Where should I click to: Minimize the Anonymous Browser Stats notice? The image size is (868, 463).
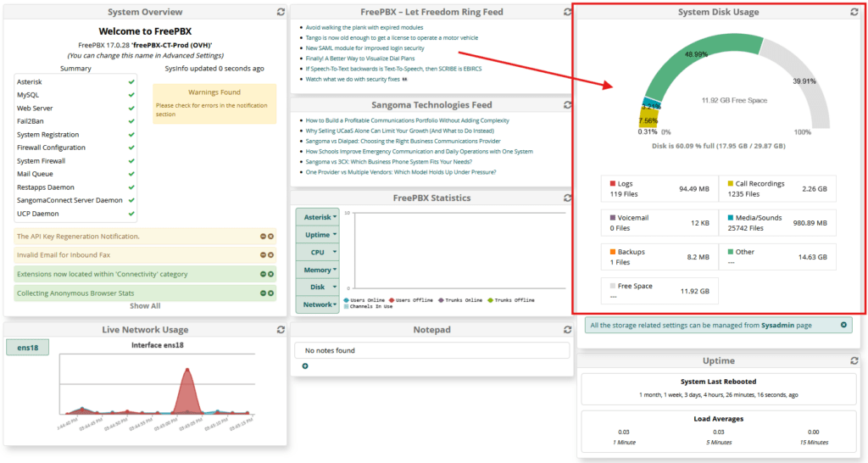point(263,293)
